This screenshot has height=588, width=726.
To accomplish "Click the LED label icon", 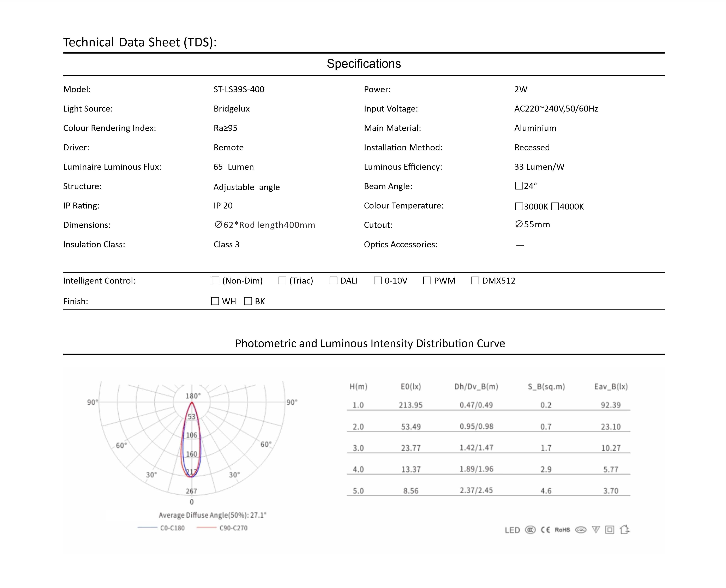I will pyautogui.click(x=512, y=530).
